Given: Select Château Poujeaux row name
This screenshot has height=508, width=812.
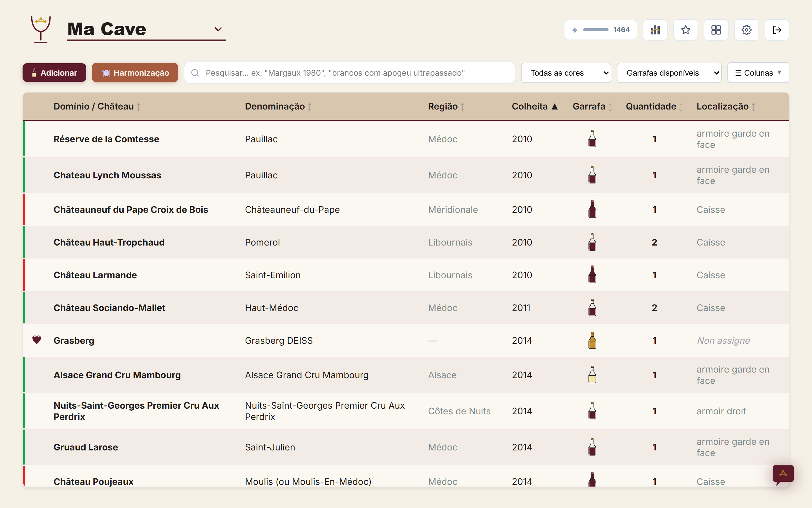Looking at the screenshot, I should click(x=94, y=481).
